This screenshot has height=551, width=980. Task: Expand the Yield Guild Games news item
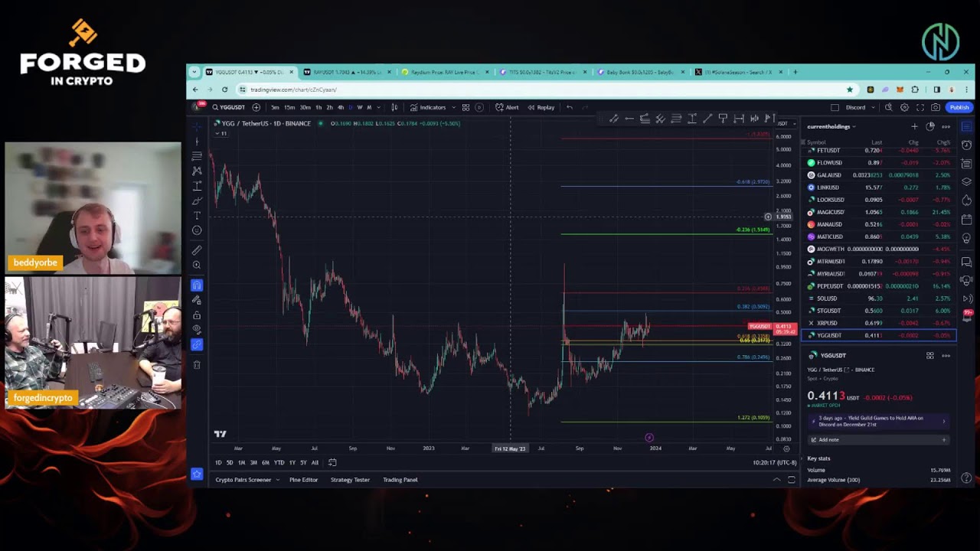click(x=878, y=421)
